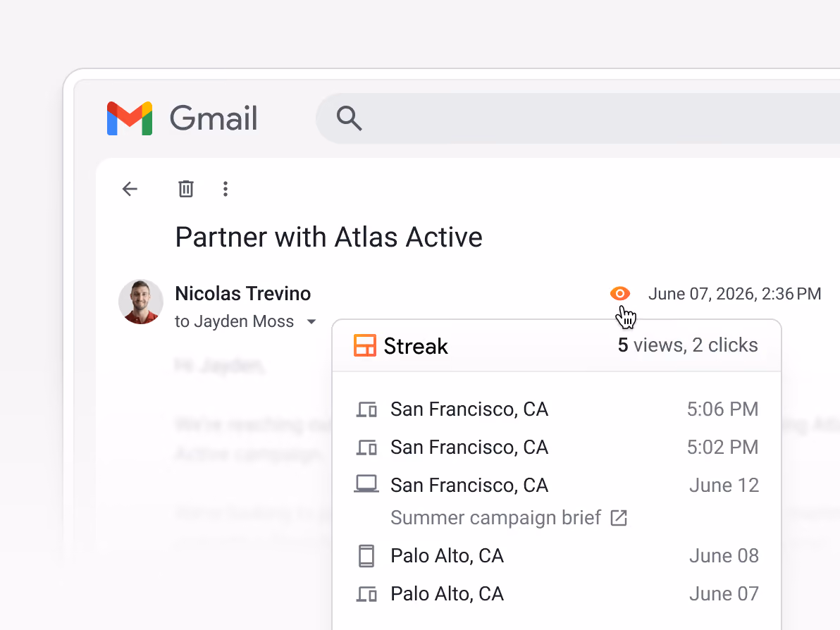This screenshot has height=630, width=840.
Task: Click the 5:02 PM view time
Action: coord(723,447)
